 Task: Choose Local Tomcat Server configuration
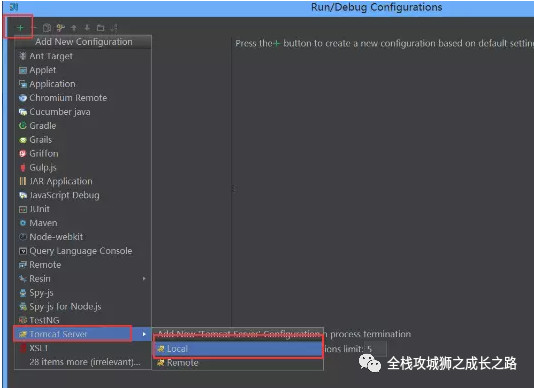click(x=238, y=349)
